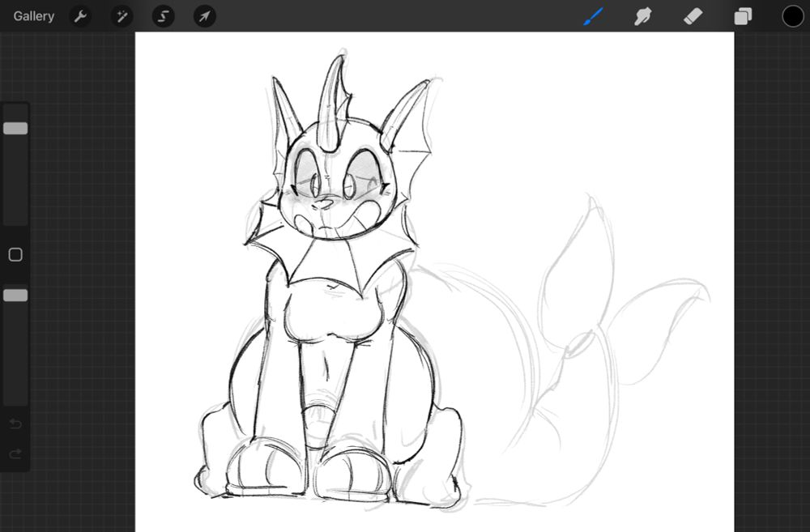Open the Adjustments magic wand menu
The width and height of the screenshot is (810, 532).
(x=122, y=16)
